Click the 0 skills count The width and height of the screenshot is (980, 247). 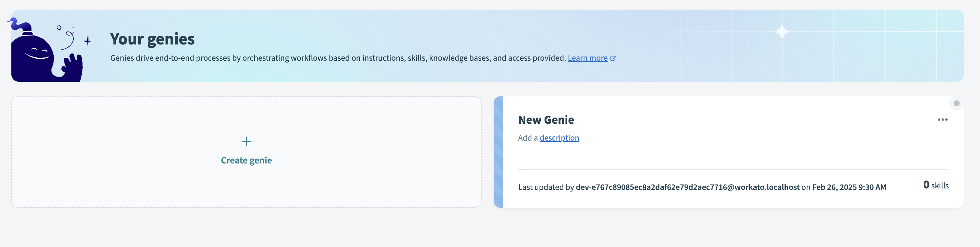coord(936,185)
